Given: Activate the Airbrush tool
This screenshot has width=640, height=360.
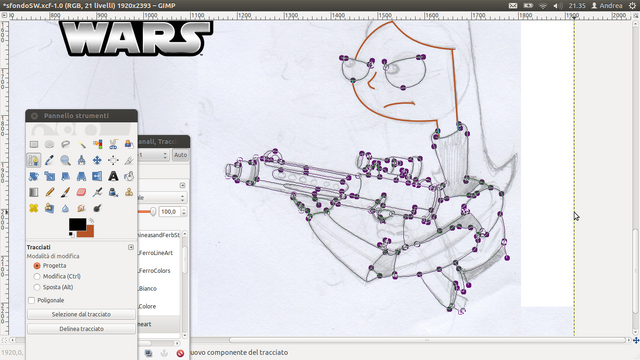Looking at the screenshot, I should click(x=97, y=192).
